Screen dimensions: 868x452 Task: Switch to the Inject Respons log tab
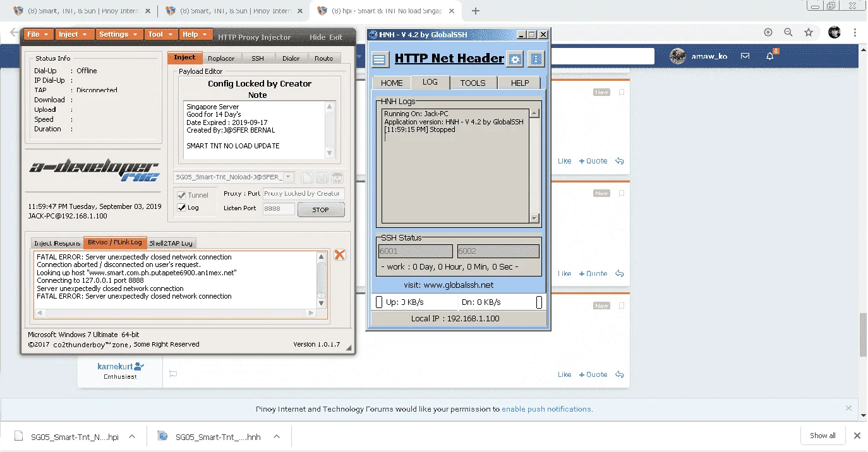(57, 243)
